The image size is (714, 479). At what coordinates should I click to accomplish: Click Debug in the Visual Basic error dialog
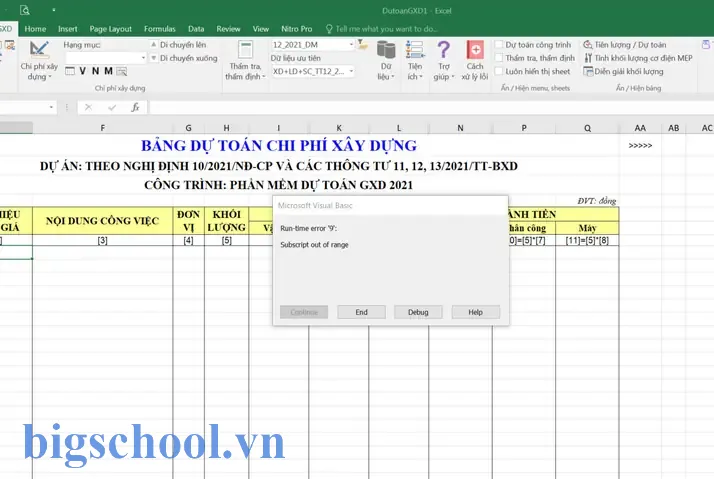tap(418, 312)
